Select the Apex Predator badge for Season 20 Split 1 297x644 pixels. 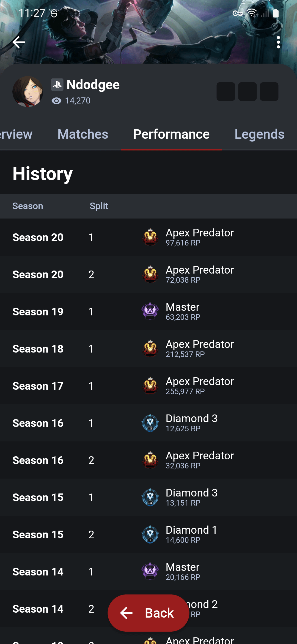150,237
